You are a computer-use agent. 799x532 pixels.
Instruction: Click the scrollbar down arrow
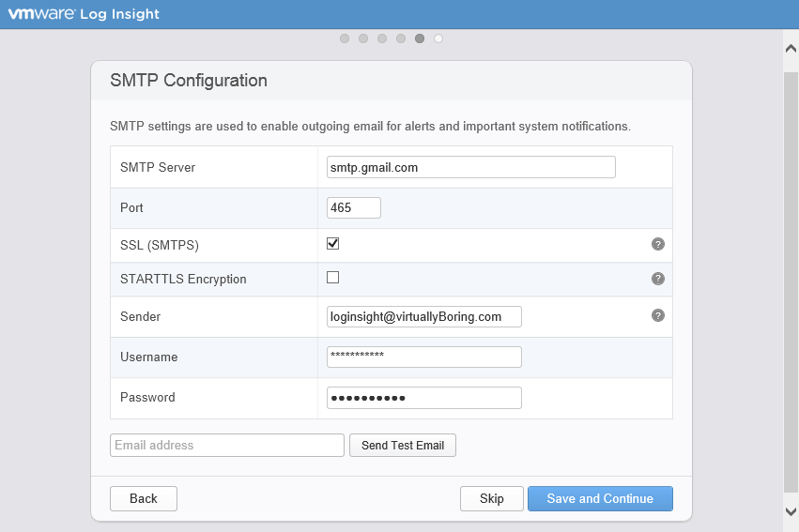791,511
